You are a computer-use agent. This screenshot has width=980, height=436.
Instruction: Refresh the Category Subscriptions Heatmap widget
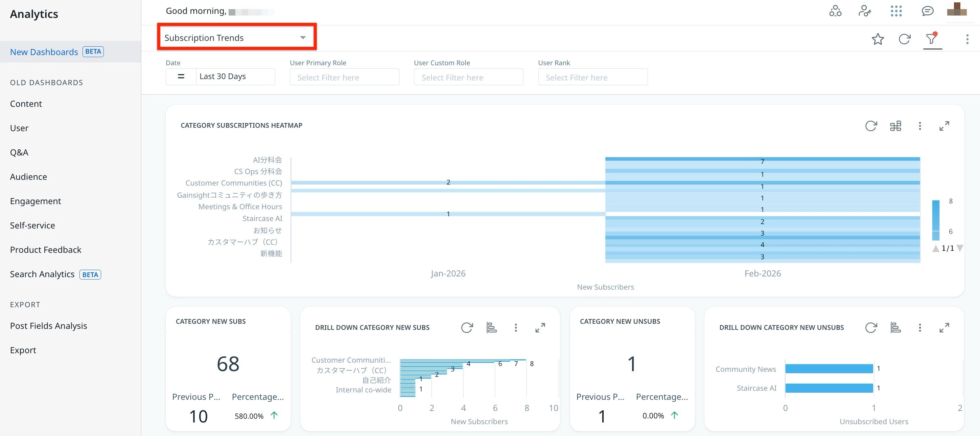coord(871,126)
